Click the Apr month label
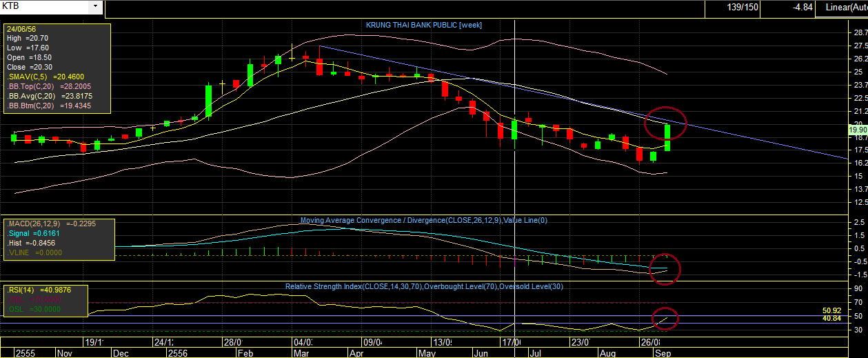 click(356, 352)
